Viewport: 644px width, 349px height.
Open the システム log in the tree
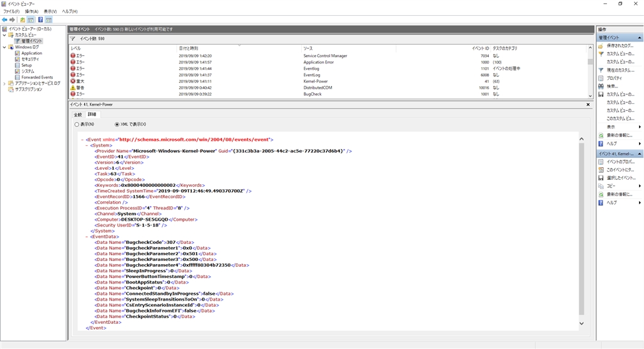(28, 71)
